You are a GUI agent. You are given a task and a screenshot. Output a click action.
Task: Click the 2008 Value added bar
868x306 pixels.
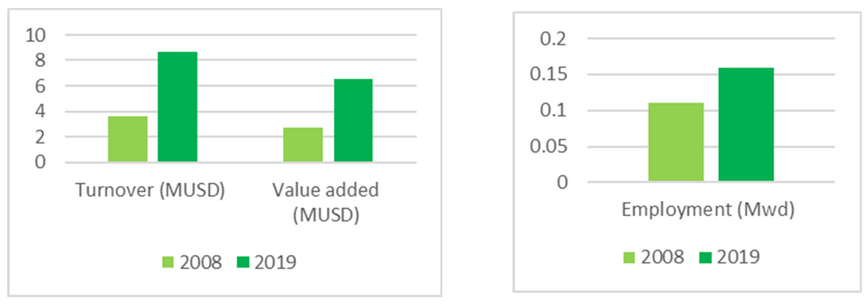(303, 144)
